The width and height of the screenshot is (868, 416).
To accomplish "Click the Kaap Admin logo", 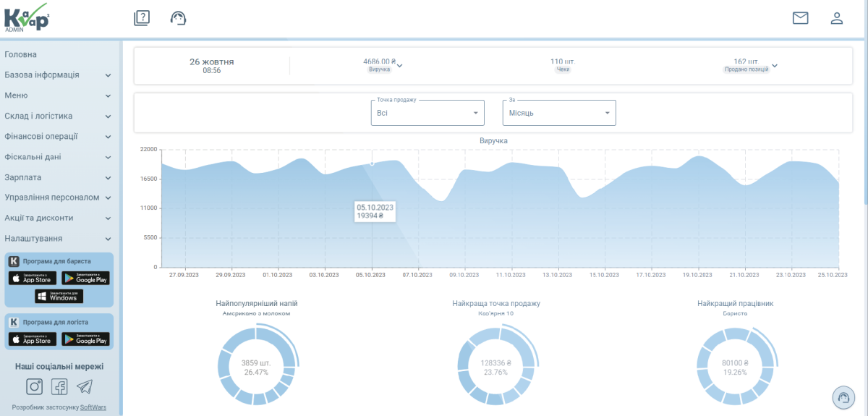I will point(26,17).
